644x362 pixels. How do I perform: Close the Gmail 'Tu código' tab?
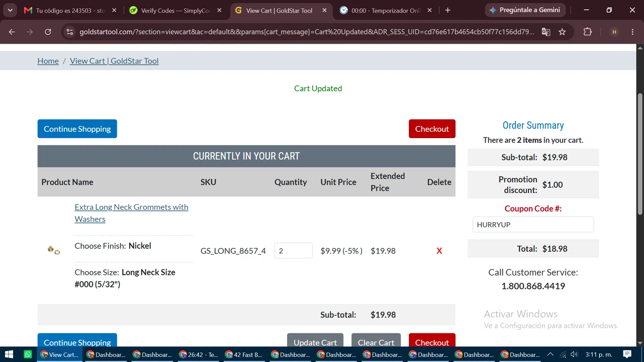114,10
